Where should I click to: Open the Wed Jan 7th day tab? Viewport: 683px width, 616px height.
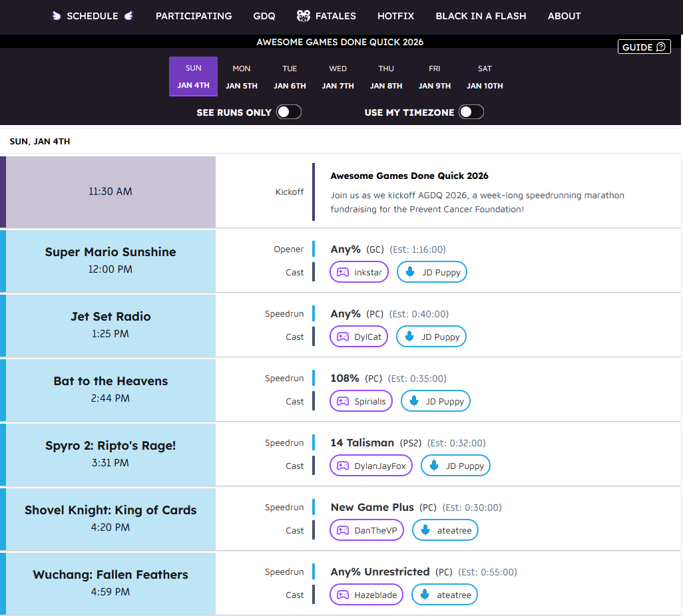[338, 77]
